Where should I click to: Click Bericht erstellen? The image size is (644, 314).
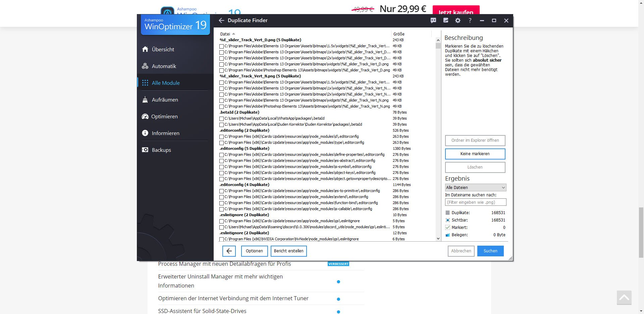coord(288,251)
